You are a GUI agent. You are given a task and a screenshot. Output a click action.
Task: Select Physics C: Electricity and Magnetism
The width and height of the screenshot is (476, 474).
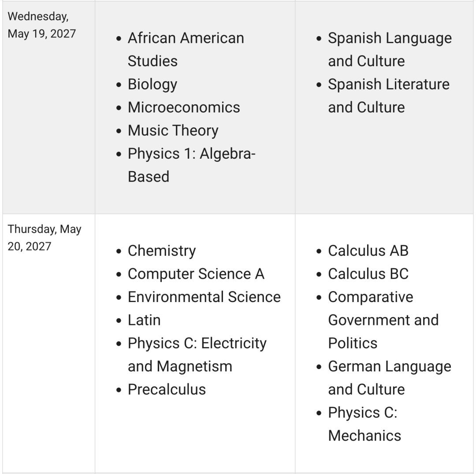[x=197, y=355]
